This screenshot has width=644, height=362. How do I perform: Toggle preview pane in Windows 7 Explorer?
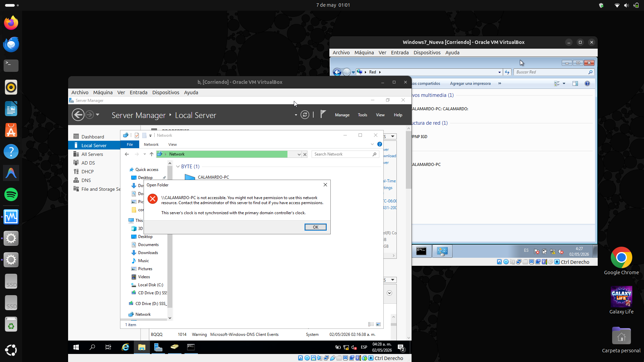(575, 83)
